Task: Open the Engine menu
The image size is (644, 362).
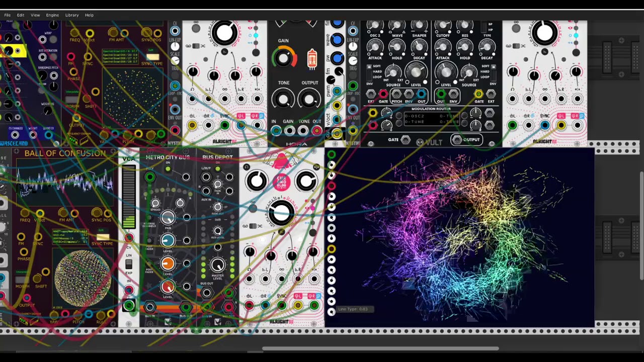Action: click(52, 15)
